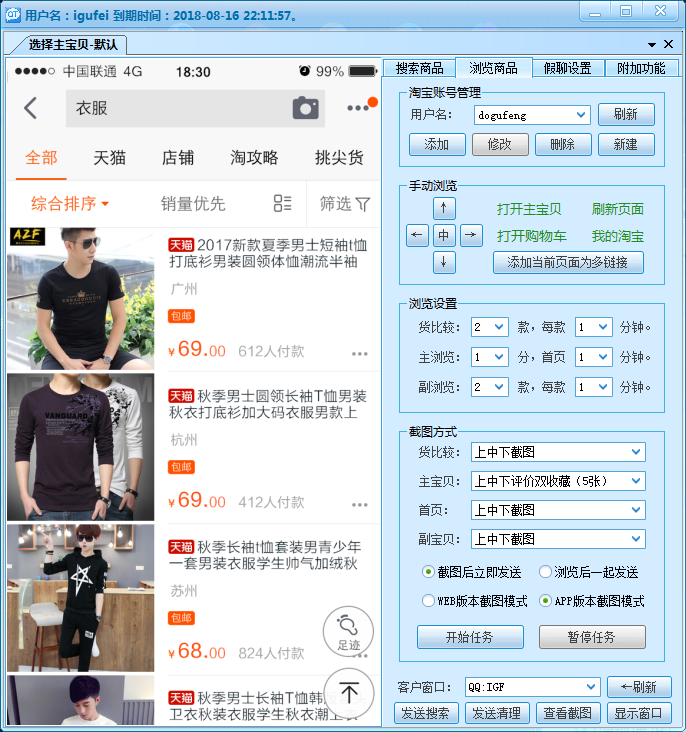The height and width of the screenshot is (732, 686).
Task: Click the 删除 account button
Action: [563, 144]
